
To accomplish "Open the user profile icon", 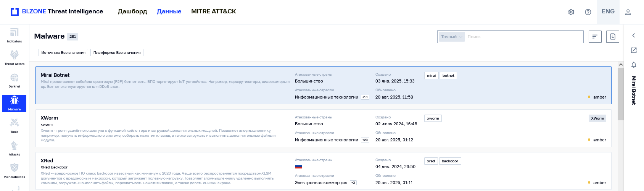I will [628, 12].
